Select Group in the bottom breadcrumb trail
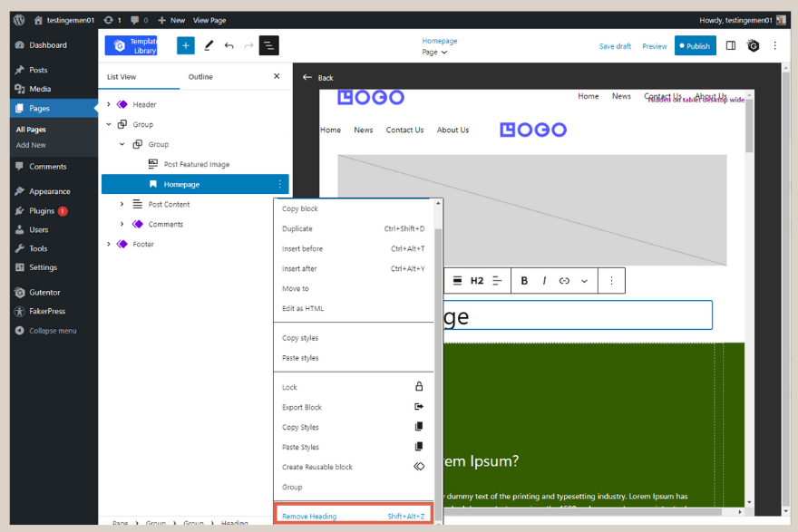Image resolution: width=798 pixels, height=532 pixels. [157, 523]
